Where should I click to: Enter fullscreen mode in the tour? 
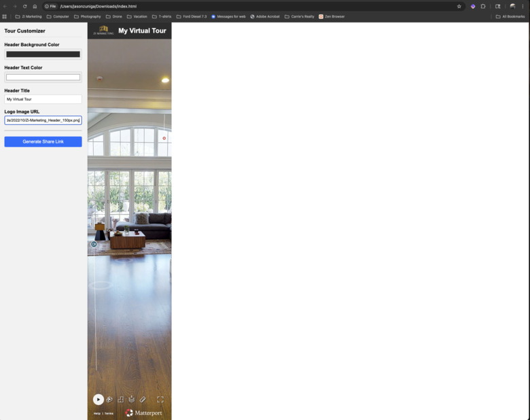tap(160, 400)
